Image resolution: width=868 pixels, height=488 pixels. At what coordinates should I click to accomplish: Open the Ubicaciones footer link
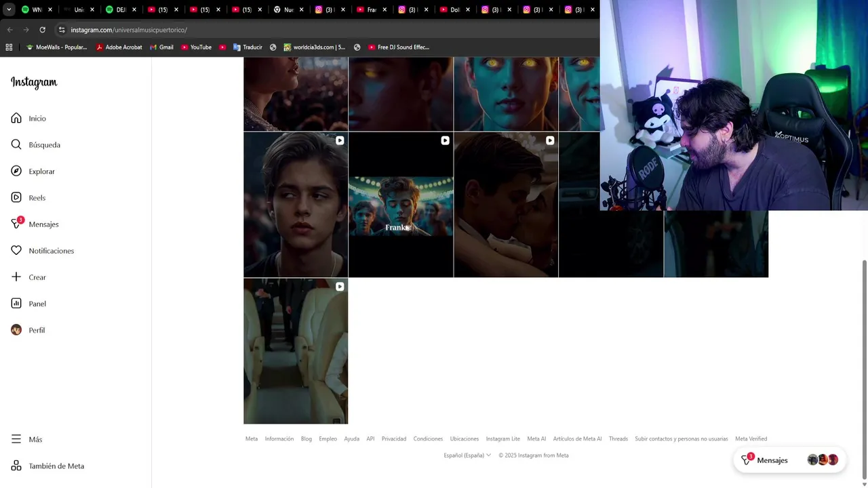(465, 439)
